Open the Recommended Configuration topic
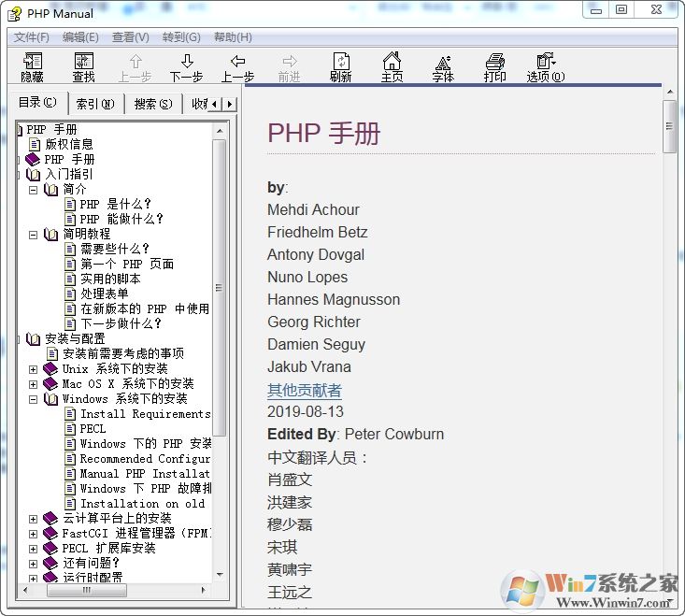The width and height of the screenshot is (685, 616). pyautogui.click(x=145, y=459)
